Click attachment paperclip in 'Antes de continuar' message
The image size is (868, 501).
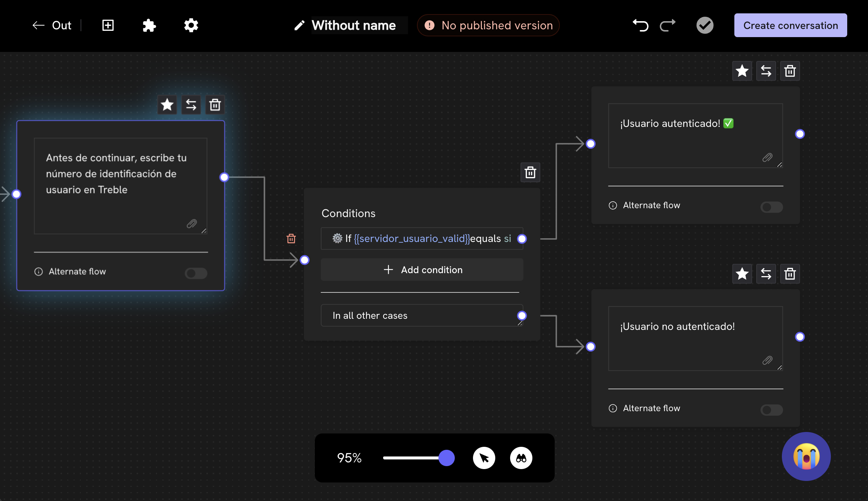coord(192,223)
